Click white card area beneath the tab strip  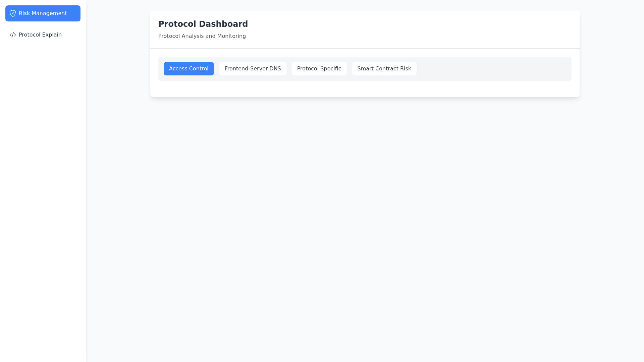[x=365, y=89]
